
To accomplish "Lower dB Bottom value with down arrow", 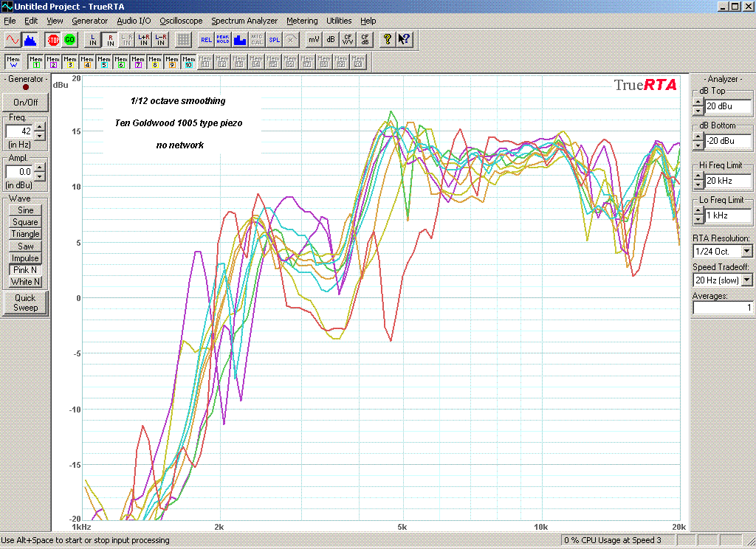I will point(698,145).
